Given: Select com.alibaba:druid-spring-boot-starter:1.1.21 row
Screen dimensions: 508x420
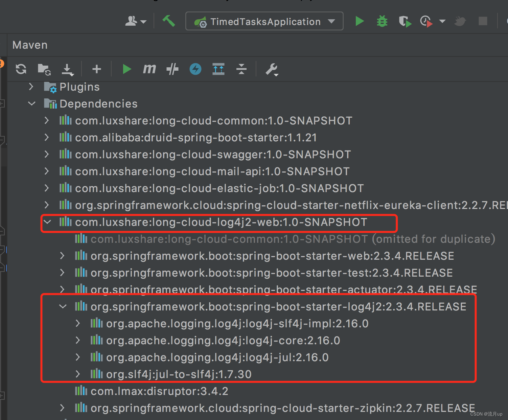Looking at the screenshot, I should point(258,137).
